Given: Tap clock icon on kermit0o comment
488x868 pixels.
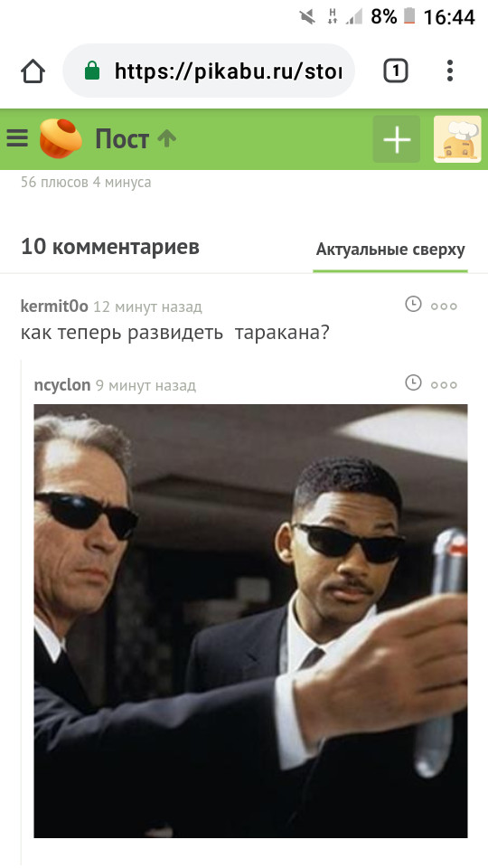Looking at the screenshot, I should tap(413, 304).
